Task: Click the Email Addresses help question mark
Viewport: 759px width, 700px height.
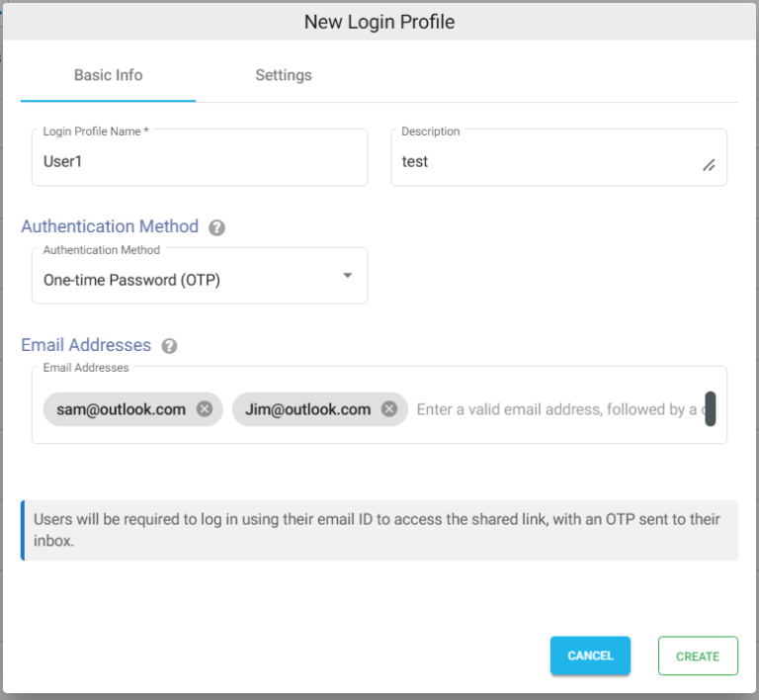Action: point(169,346)
